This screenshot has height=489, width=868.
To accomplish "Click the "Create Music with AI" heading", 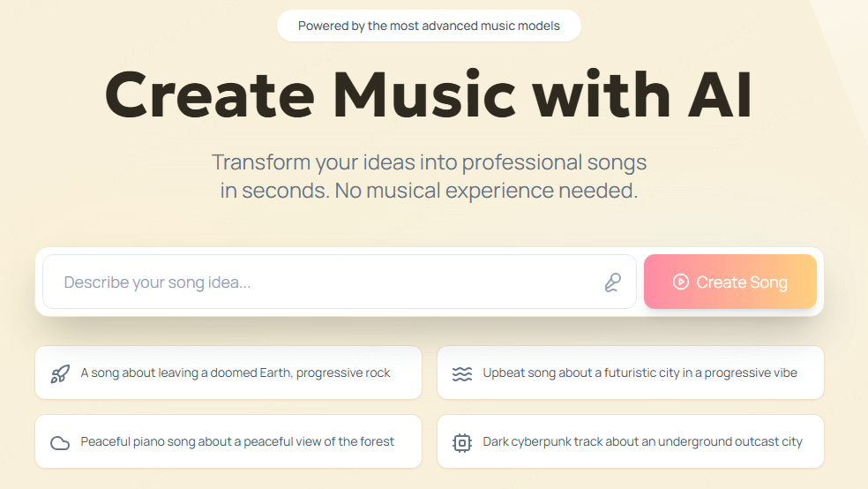I will tap(429, 94).
